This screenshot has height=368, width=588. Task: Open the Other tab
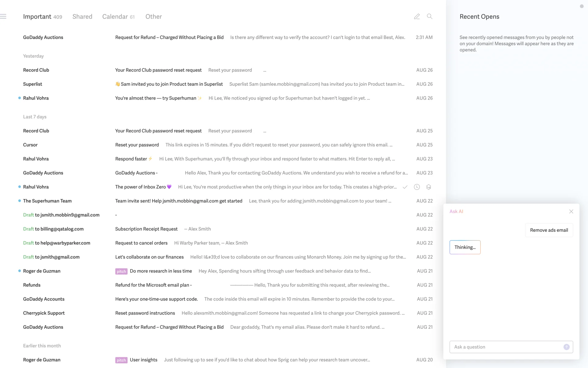point(153,17)
